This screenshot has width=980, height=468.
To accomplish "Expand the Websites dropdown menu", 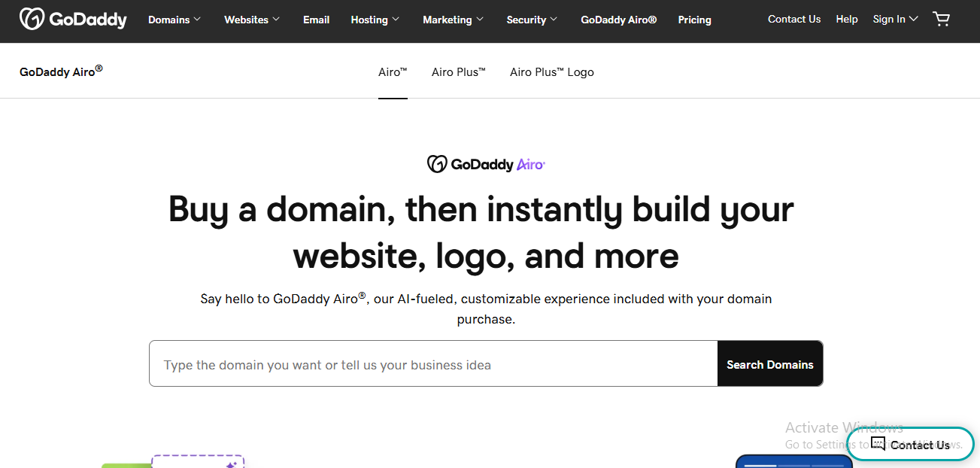I will click(252, 20).
